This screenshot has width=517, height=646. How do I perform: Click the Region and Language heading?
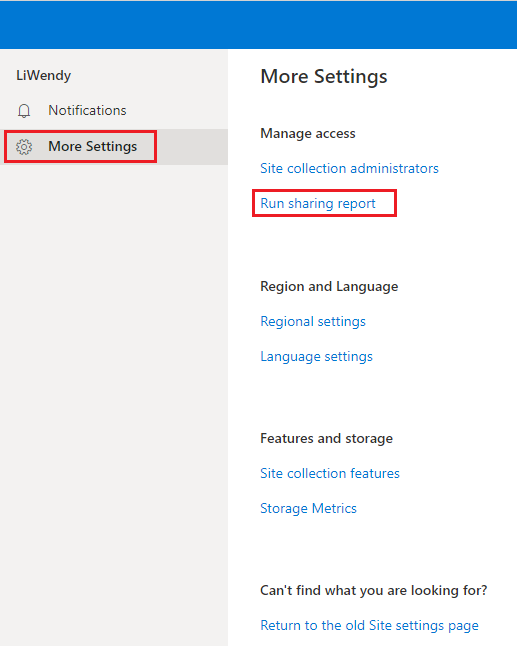329,286
